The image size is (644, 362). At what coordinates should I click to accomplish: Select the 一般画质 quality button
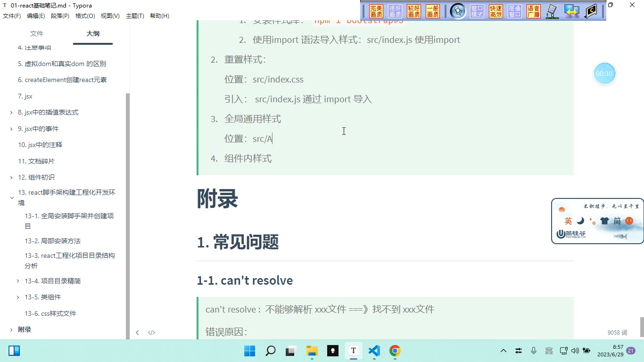433,11
